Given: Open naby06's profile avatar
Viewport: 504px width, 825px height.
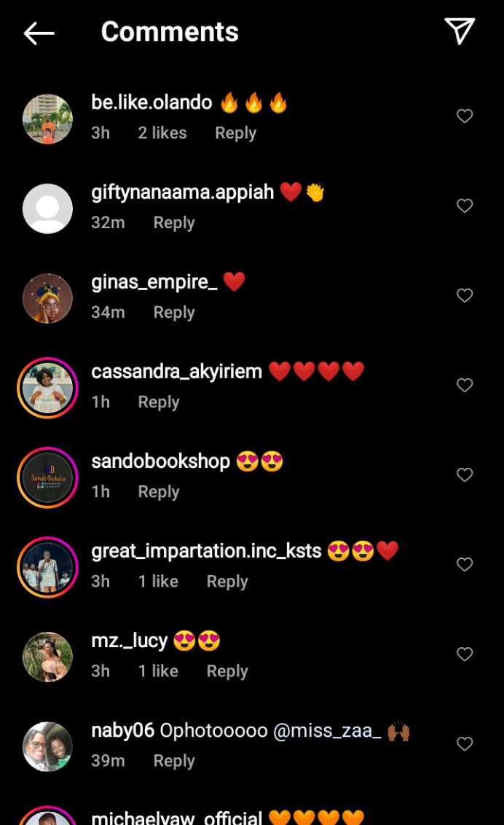Looking at the screenshot, I should [x=48, y=746].
